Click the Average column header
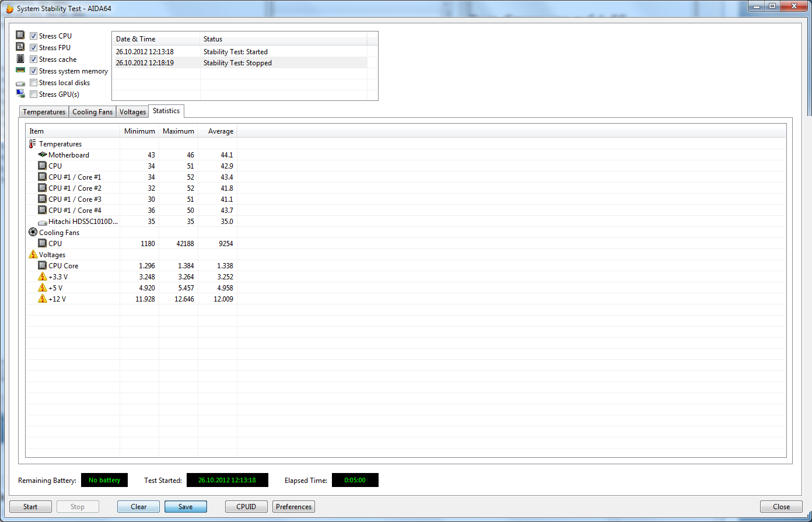Screen dimensions: 812x522 pyautogui.click(x=218, y=131)
